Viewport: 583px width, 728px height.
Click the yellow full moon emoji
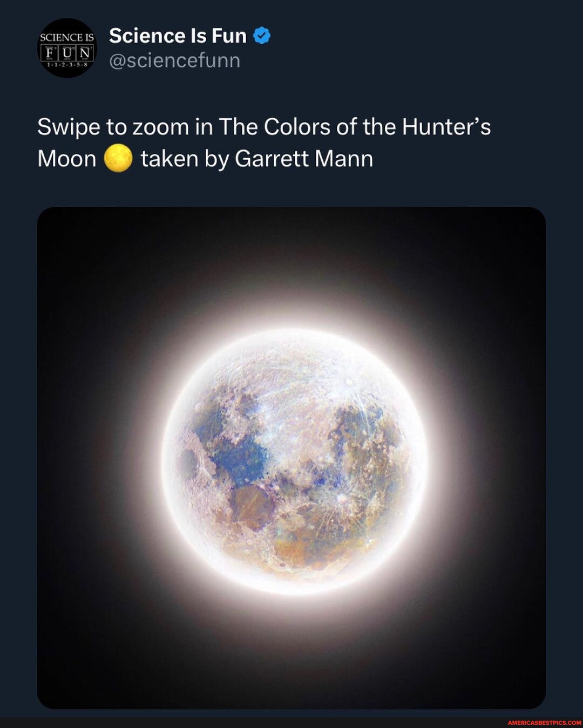point(118,159)
